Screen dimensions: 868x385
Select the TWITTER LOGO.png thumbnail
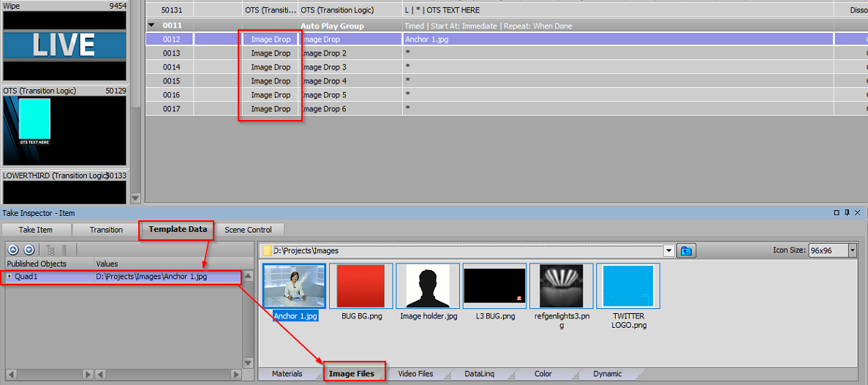click(627, 286)
